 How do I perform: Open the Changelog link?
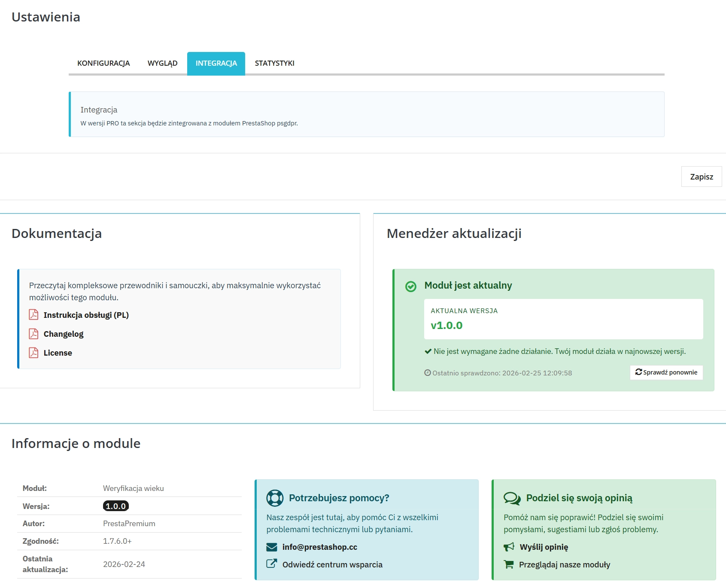coord(64,334)
